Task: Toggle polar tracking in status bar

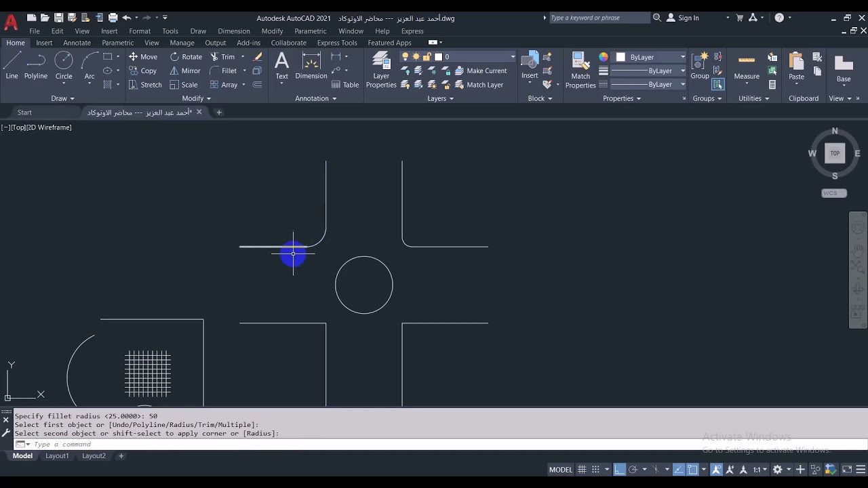Action: click(633, 470)
